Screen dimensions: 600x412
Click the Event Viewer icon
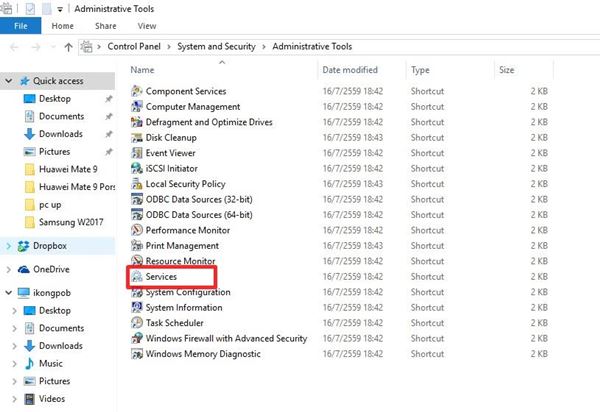[137, 153]
